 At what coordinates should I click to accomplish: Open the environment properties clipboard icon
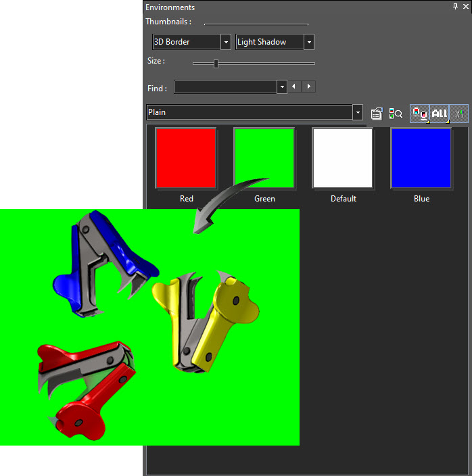click(377, 114)
